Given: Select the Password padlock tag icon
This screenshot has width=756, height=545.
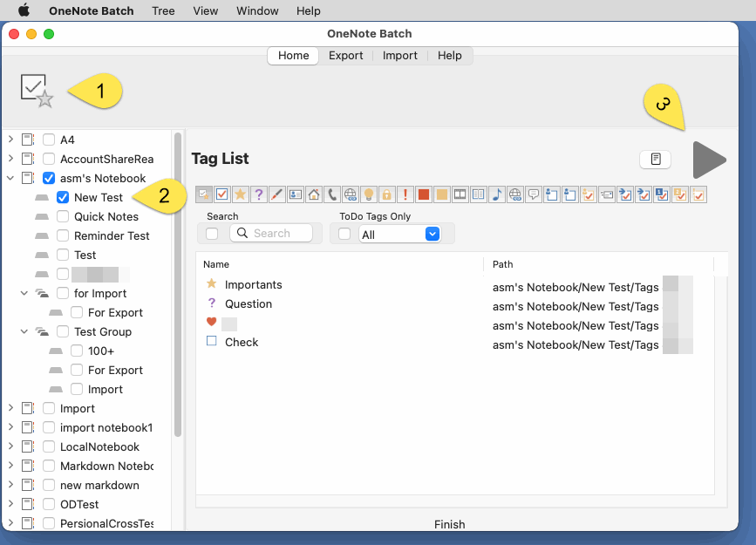Looking at the screenshot, I should pos(387,194).
